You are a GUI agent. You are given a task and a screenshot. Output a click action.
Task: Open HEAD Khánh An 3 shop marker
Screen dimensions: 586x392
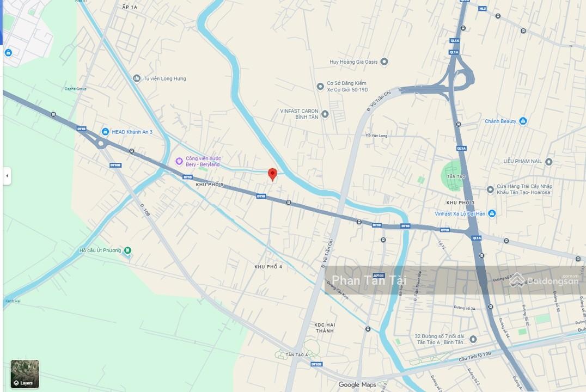click(106, 132)
